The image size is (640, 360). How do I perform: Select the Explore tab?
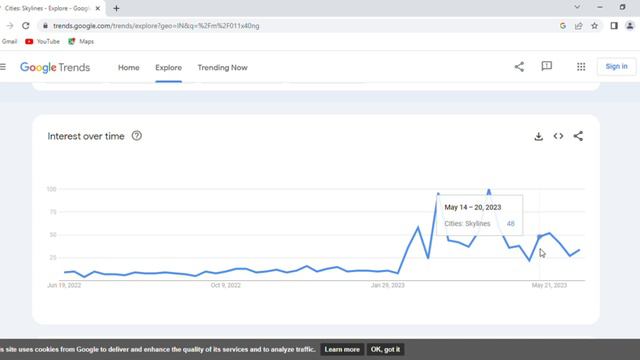[169, 68]
